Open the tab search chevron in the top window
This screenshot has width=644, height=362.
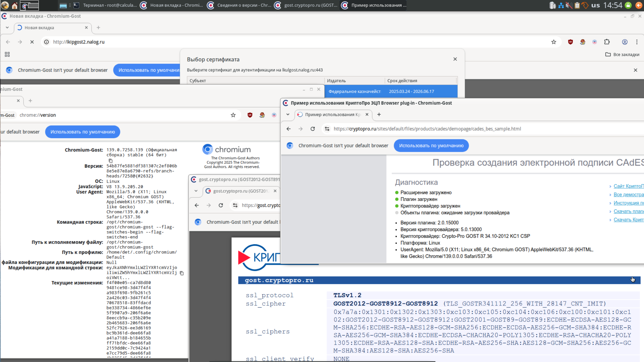tap(7, 28)
